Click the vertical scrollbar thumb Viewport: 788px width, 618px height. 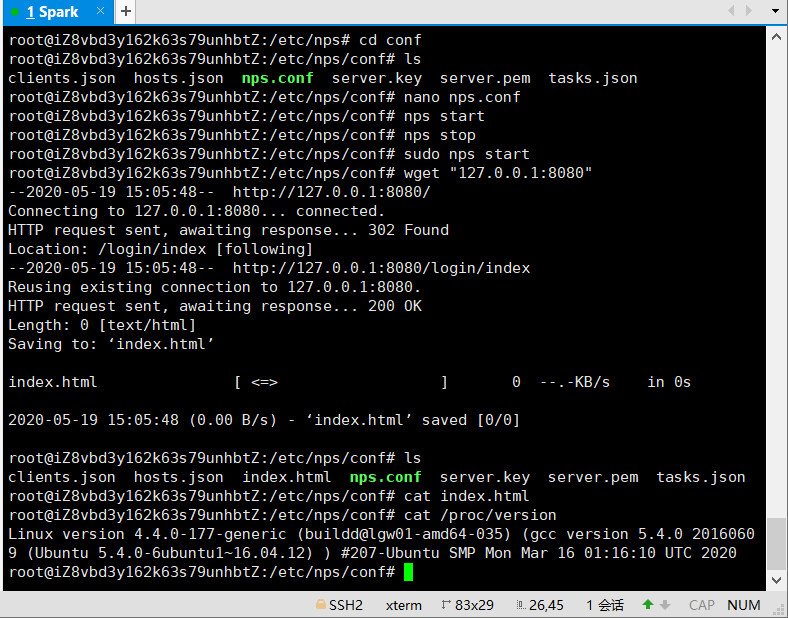(x=776, y=545)
